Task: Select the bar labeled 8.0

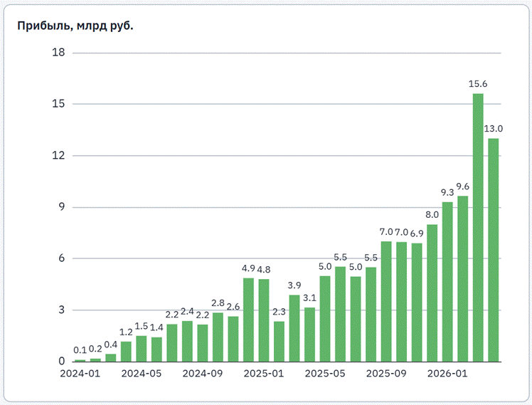Action: 432,293
